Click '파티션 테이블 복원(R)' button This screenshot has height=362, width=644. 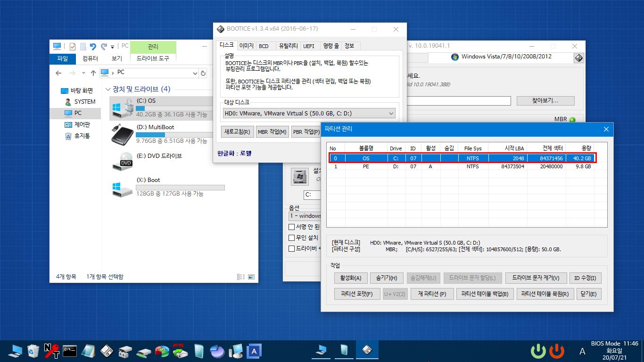(x=545, y=294)
